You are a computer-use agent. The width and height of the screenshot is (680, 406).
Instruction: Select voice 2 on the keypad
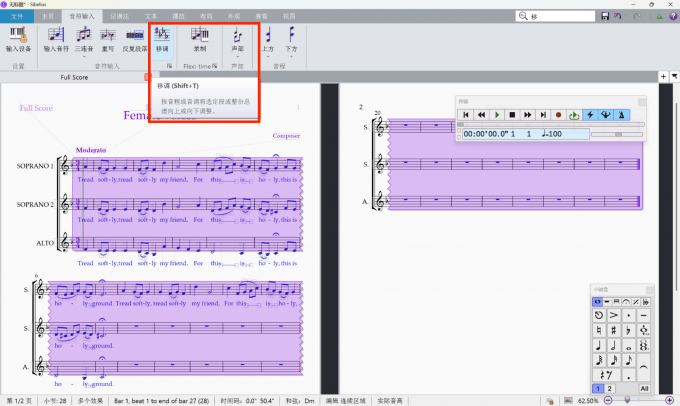(x=609, y=388)
